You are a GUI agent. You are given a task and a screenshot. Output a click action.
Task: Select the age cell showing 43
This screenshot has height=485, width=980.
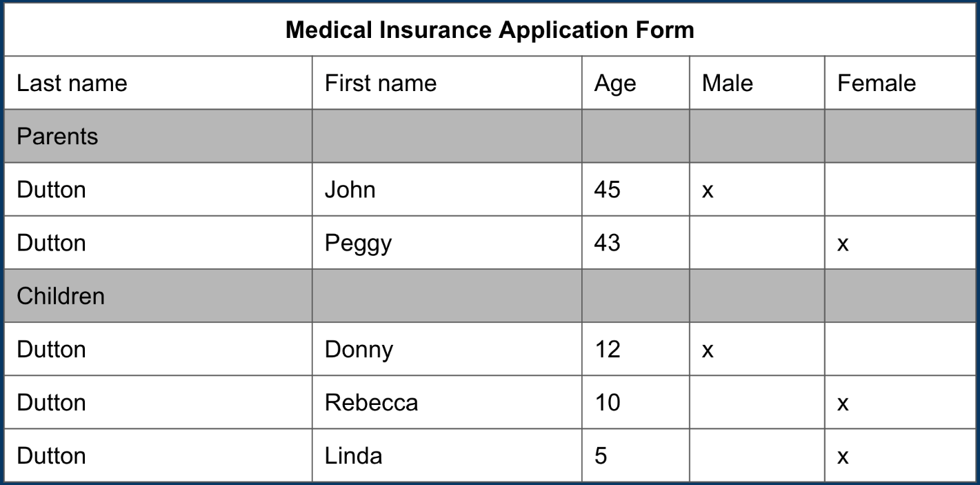click(635, 242)
